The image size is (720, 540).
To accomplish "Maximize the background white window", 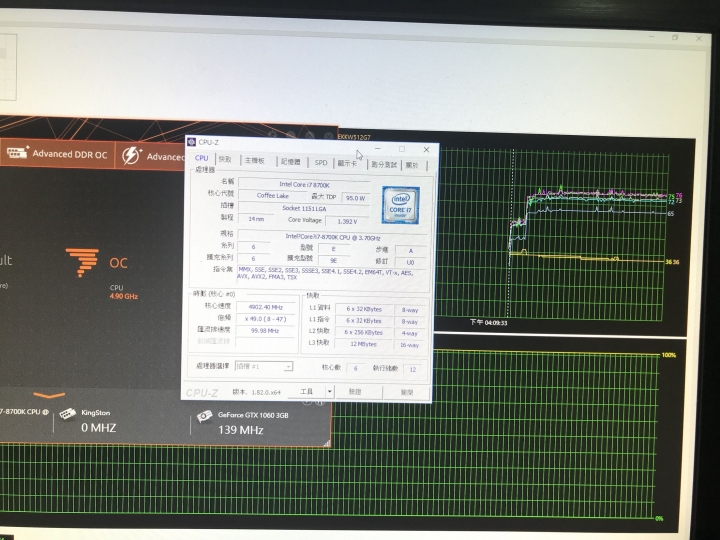I will pyautogui.click(x=675, y=37).
